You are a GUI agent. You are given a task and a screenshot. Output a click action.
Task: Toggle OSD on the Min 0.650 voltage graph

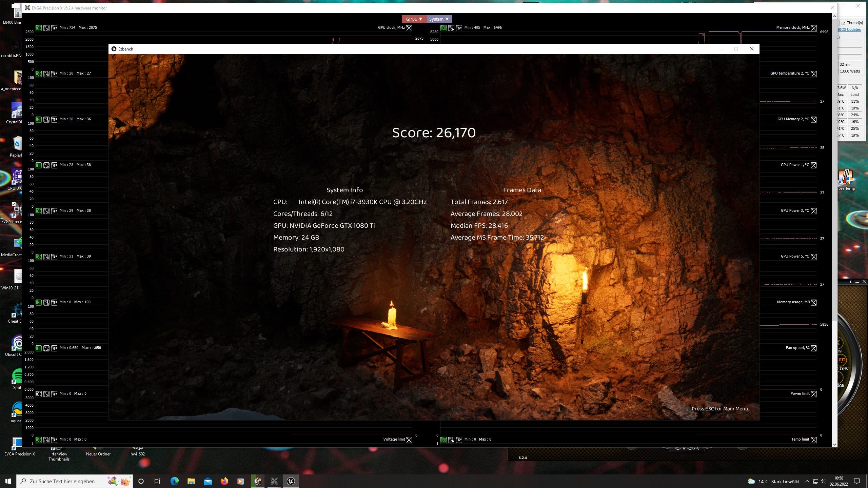coord(39,348)
